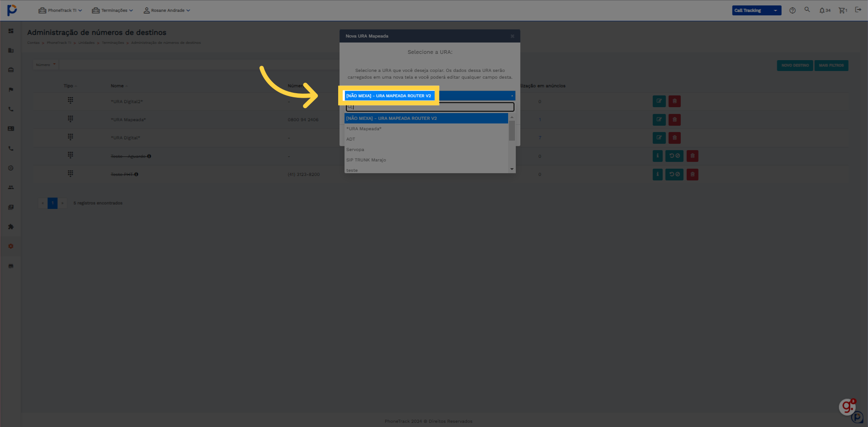Expand the PhoneTrack TI account menu

pos(60,10)
